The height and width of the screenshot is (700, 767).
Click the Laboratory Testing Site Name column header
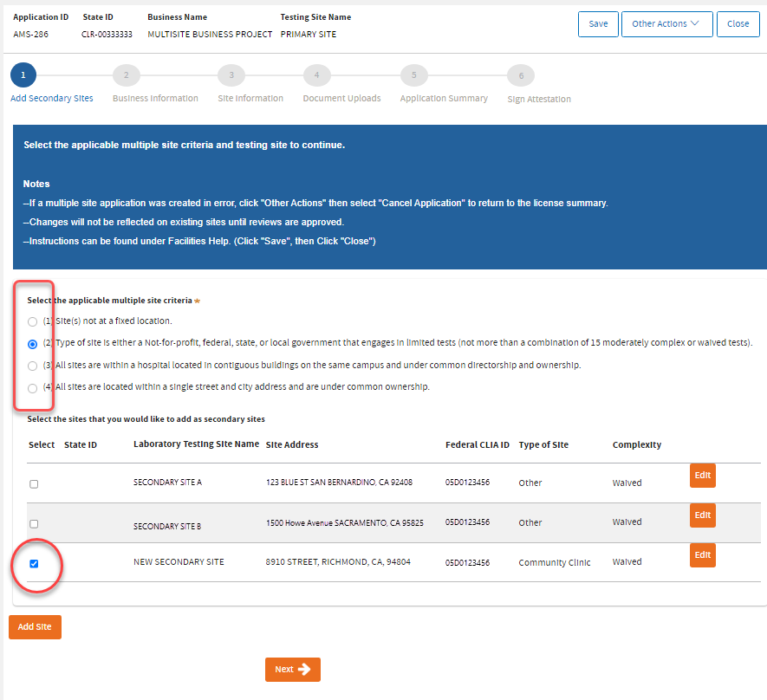[196, 444]
